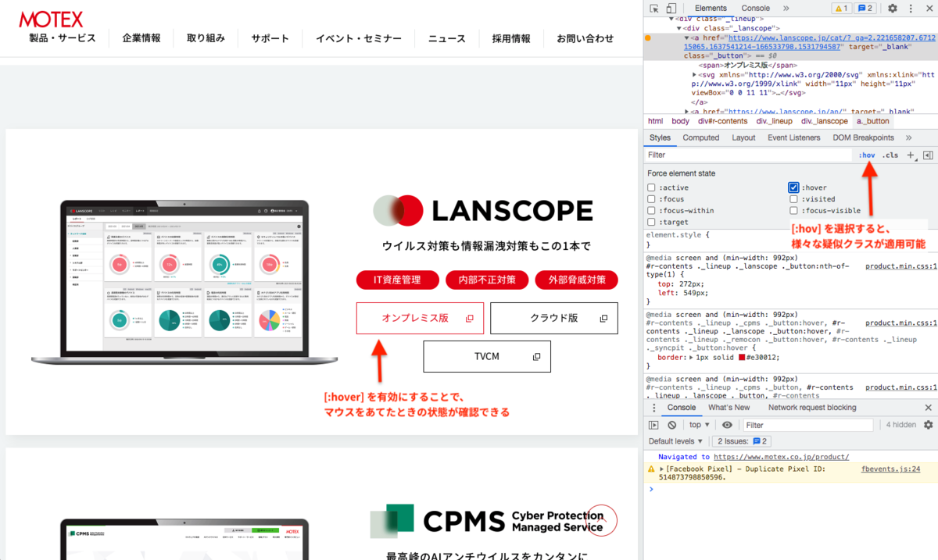
Task: Open DevTools settings gear in top bar
Action: point(892,9)
